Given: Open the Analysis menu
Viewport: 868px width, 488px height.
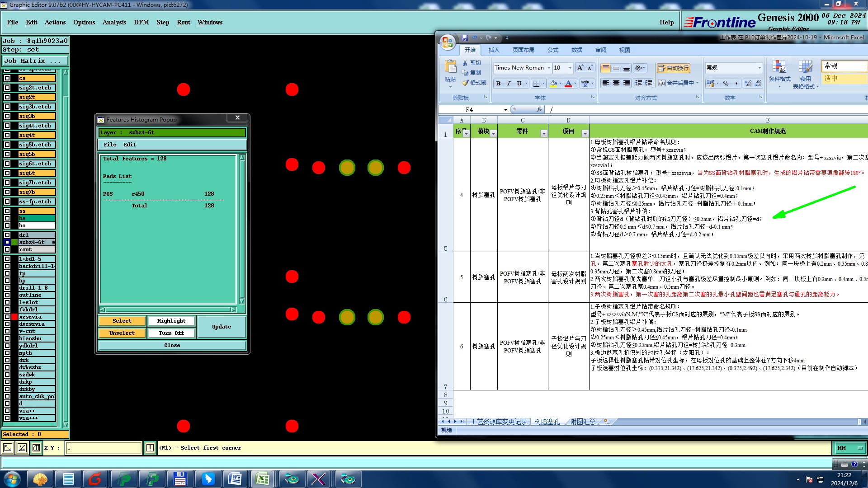Looking at the screenshot, I should pyautogui.click(x=114, y=22).
